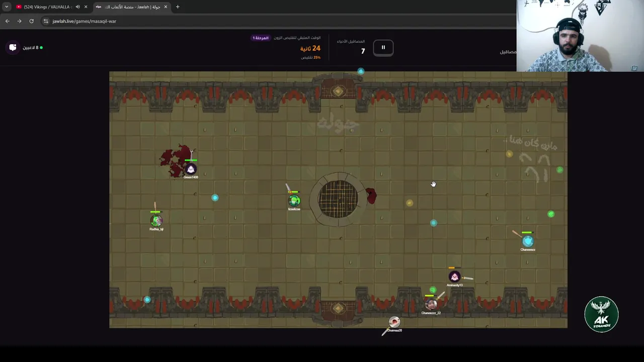Viewport: 644px width, 362px height.
Task: Open a new browser tab
Action: [178, 7]
